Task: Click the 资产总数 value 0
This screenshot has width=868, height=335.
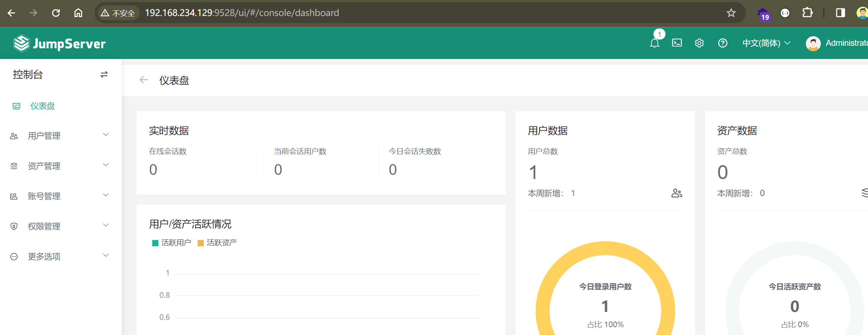Action: [x=723, y=173]
